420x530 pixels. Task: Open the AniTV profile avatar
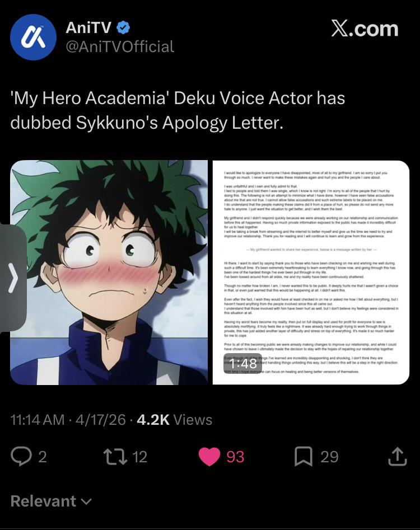pyautogui.click(x=33, y=37)
